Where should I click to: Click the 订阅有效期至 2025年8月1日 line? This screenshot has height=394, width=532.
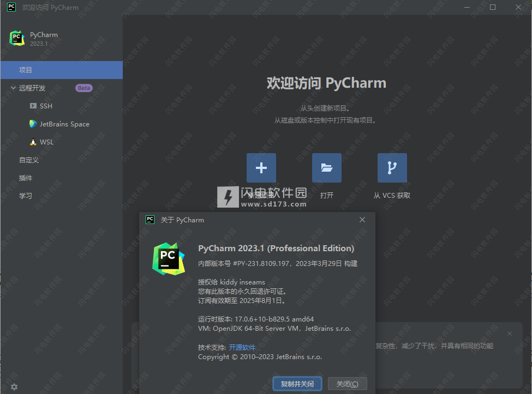click(x=243, y=300)
